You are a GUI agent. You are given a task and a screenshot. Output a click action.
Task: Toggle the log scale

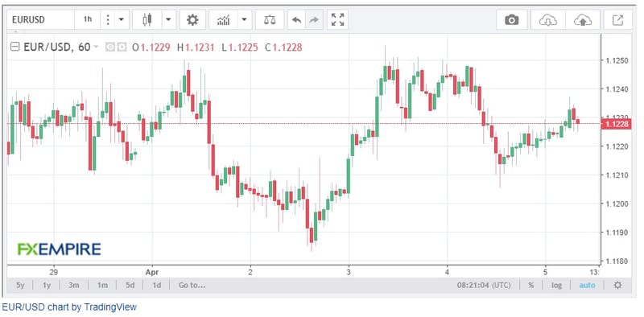click(x=556, y=285)
